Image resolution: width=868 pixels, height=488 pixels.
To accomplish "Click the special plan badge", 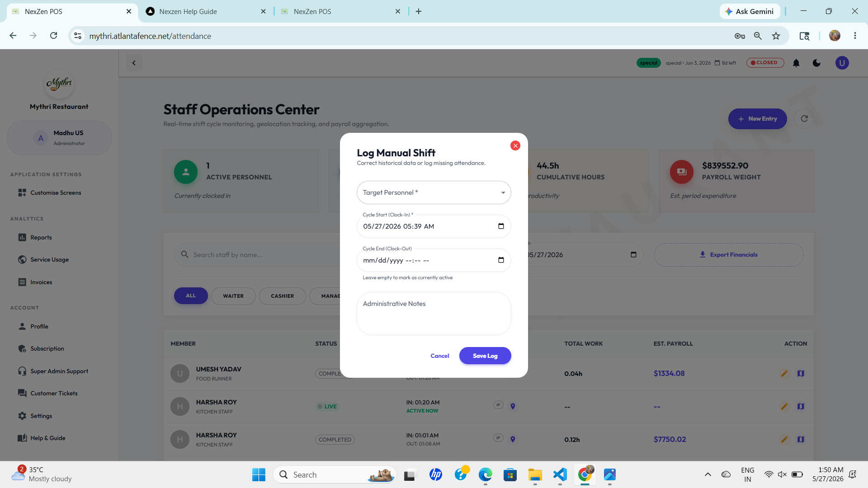I will [x=648, y=63].
